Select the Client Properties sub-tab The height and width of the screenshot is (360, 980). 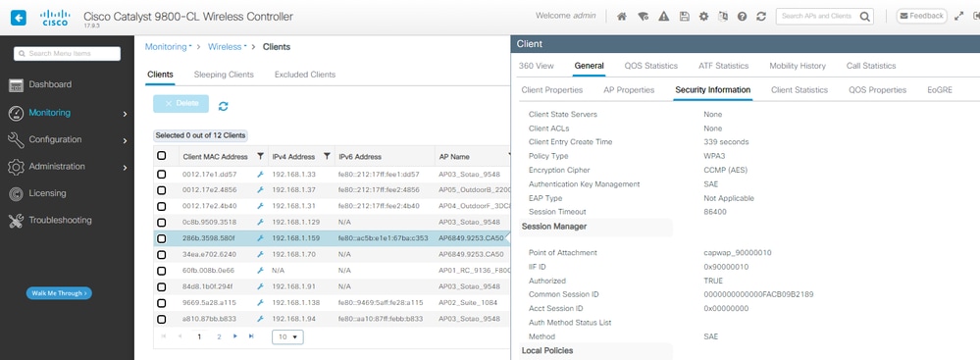point(552,90)
